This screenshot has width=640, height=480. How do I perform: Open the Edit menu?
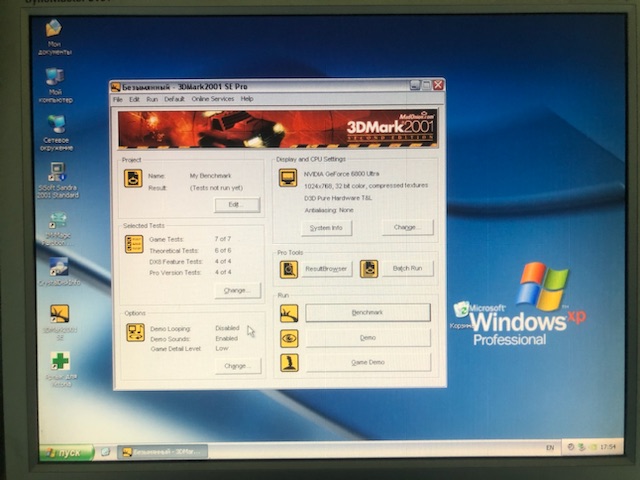(x=134, y=99)
